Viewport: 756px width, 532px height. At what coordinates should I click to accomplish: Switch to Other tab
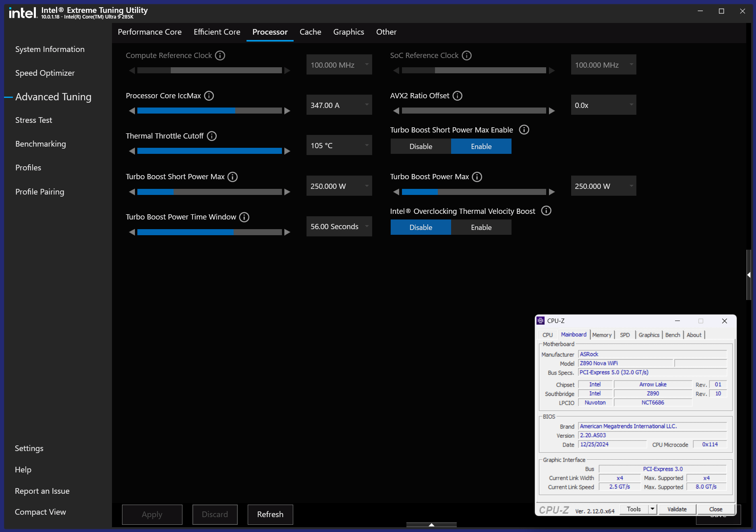386,32
